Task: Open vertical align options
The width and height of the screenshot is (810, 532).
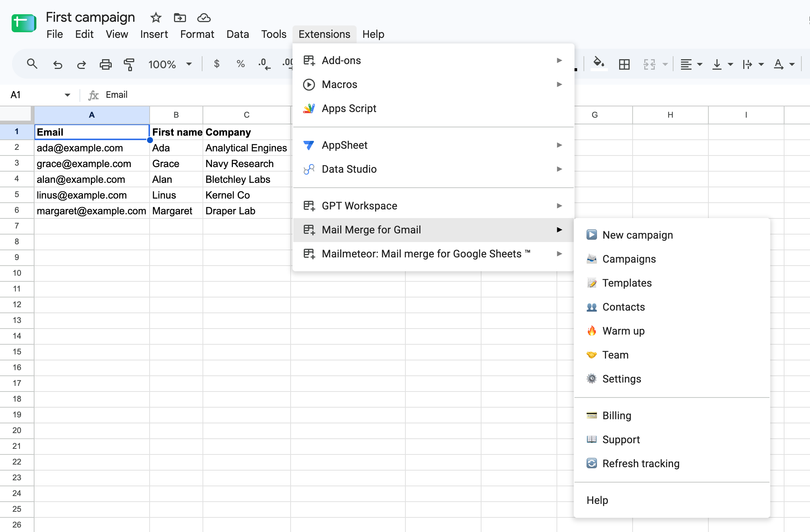Action: coord(722,64)
